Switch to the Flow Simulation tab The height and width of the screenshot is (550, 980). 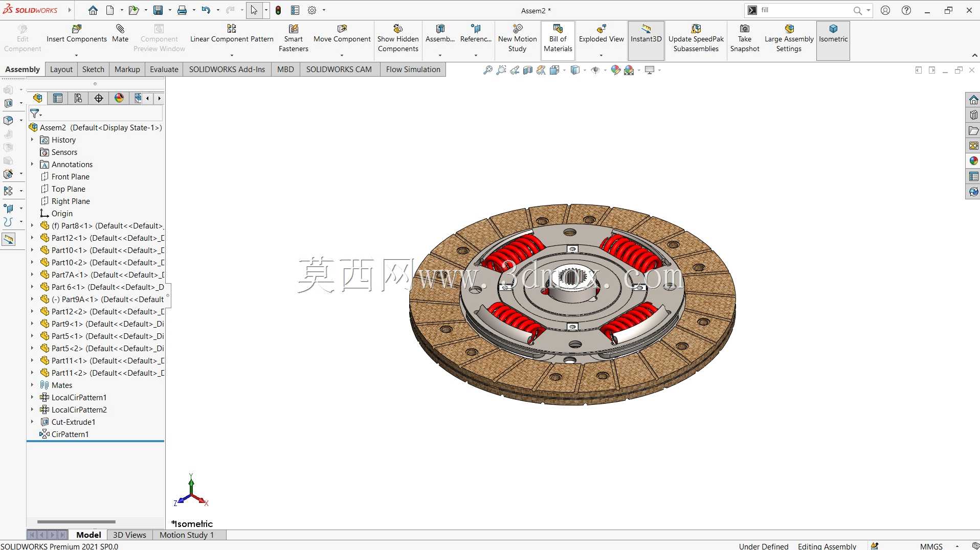(x=413, y=70)
